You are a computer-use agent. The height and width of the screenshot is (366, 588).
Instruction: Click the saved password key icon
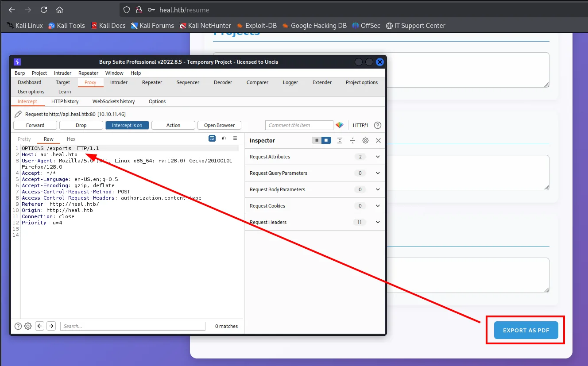point(151,10)
